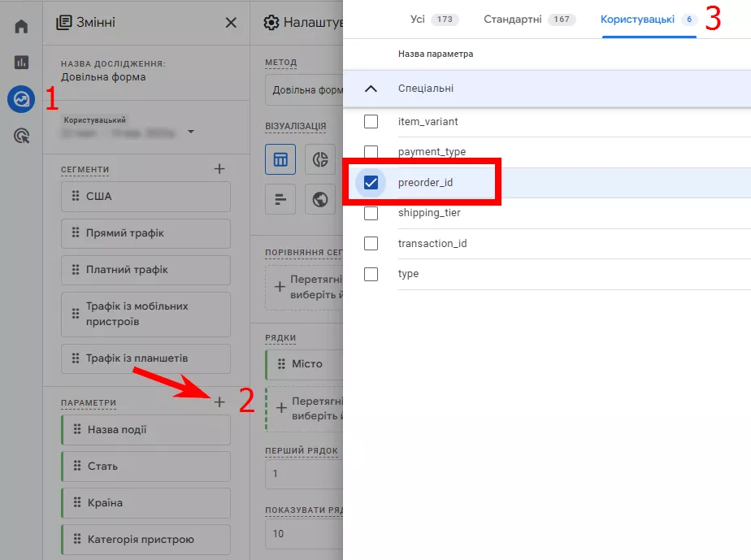The height and width of the screenshot is (560, 751).
Task: Click drag handle of Місто row
Action: coord(281,364)
